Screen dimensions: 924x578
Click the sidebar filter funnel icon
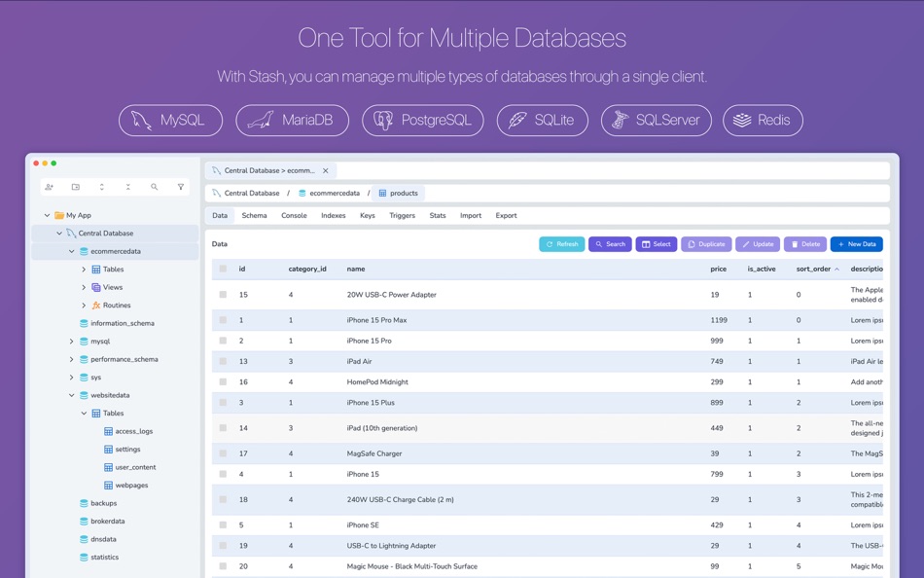[x=180, y=187]
